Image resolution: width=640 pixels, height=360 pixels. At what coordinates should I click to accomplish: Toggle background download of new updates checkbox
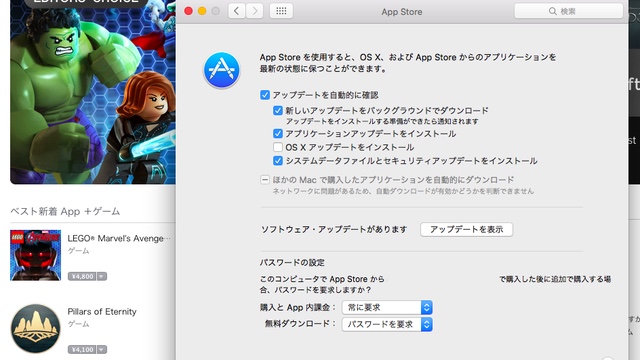point(278,111)
